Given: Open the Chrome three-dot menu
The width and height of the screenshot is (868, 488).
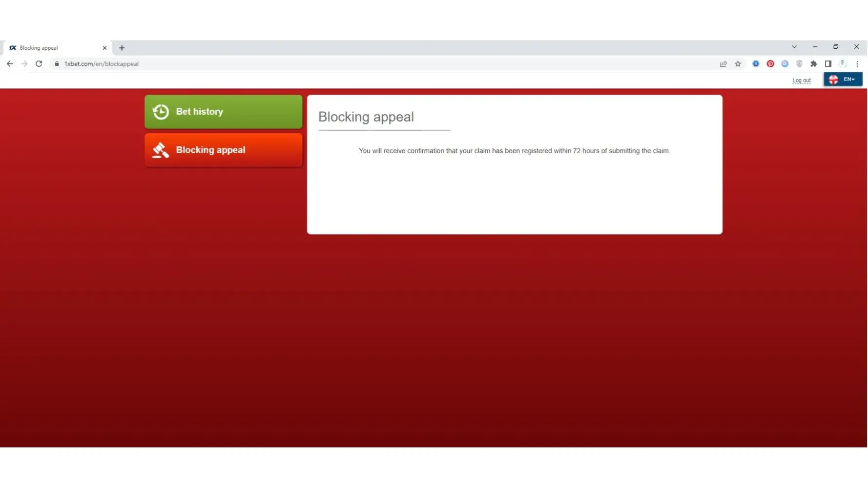Looking at the screenshot, I should (857, 64).
